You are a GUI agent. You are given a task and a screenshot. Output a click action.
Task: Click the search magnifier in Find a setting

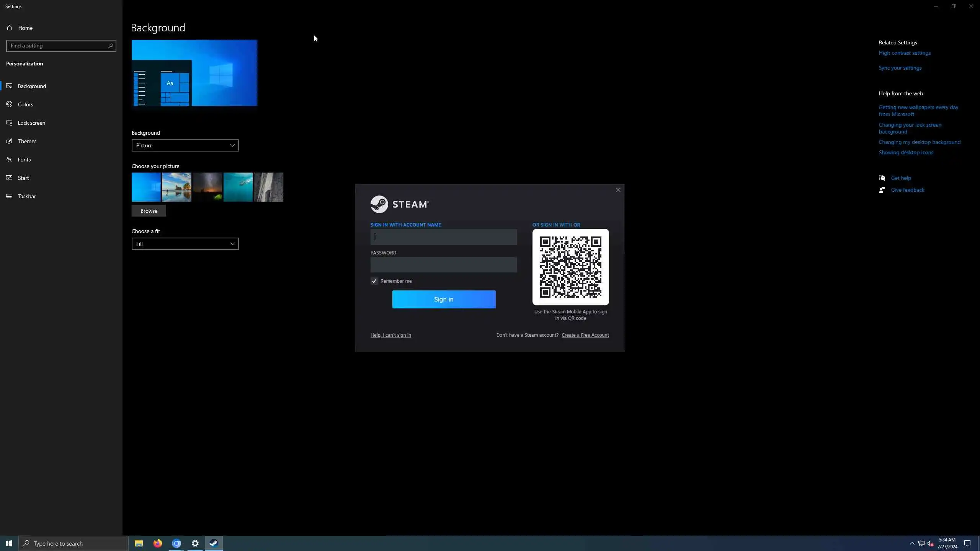click(111, 46)
